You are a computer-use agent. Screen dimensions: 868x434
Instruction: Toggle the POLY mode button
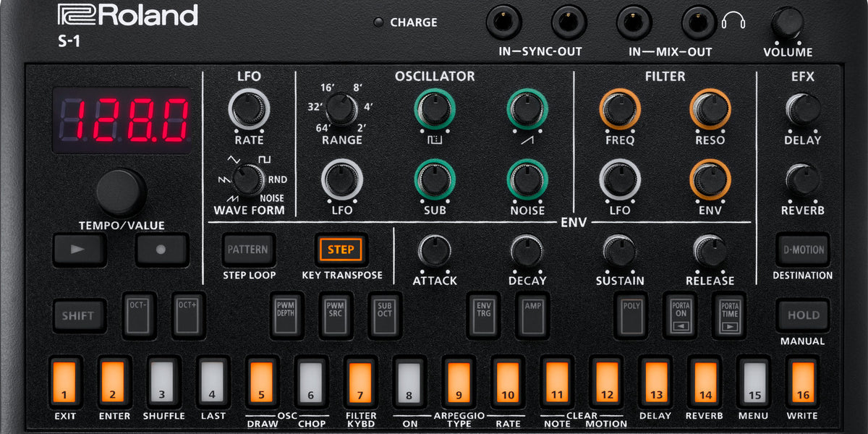point(631,315)
